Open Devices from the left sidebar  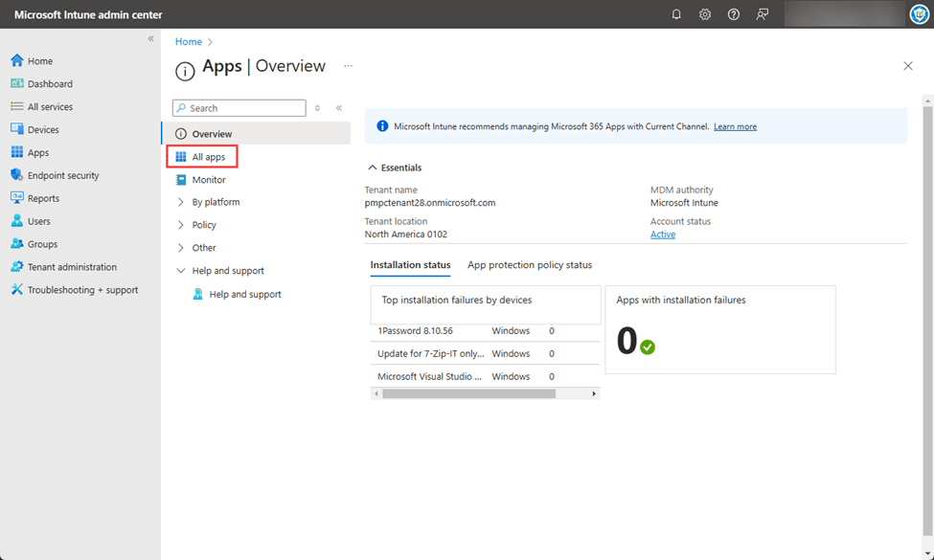tap(43, 130)
